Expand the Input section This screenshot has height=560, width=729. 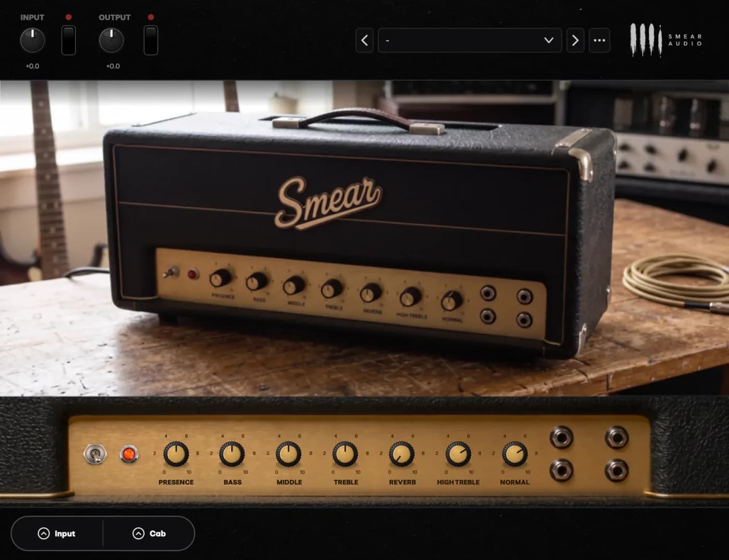57,533
